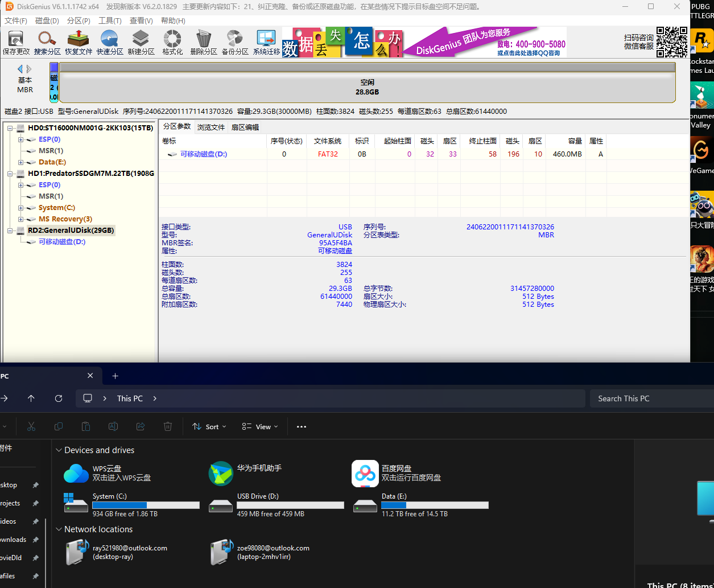Image resolution: width=714 pixels, height=588 pixels.
Task: Open the 搜索分区 search partition tool
Action: tap(47, 43)
